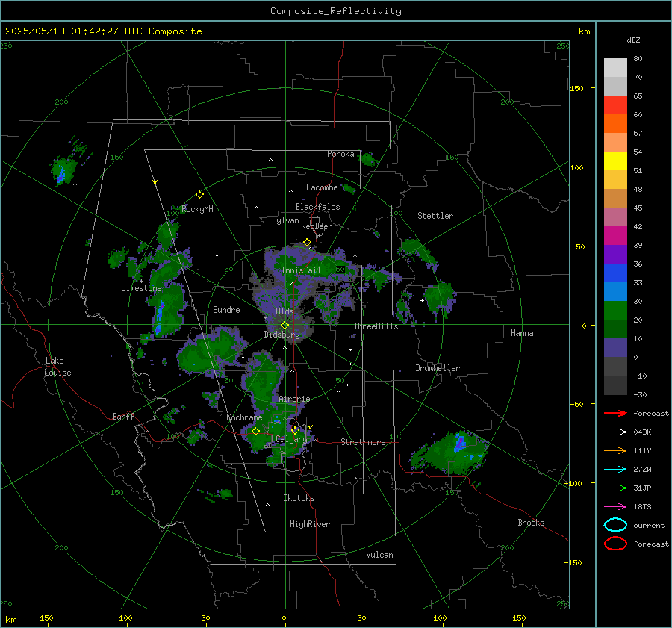Click the Calgary city label
Screen dimensions: 672x628
tap(291, 439)
